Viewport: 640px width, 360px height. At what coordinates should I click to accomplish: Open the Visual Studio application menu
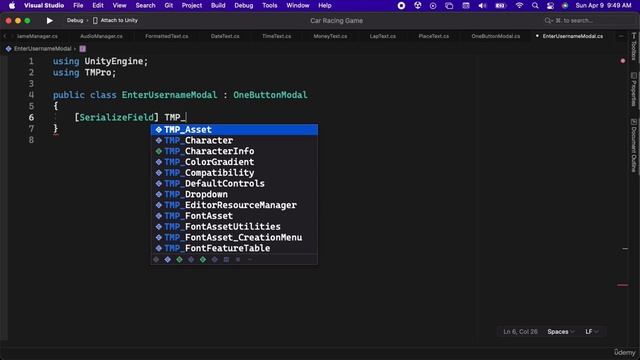click(44, 5)
